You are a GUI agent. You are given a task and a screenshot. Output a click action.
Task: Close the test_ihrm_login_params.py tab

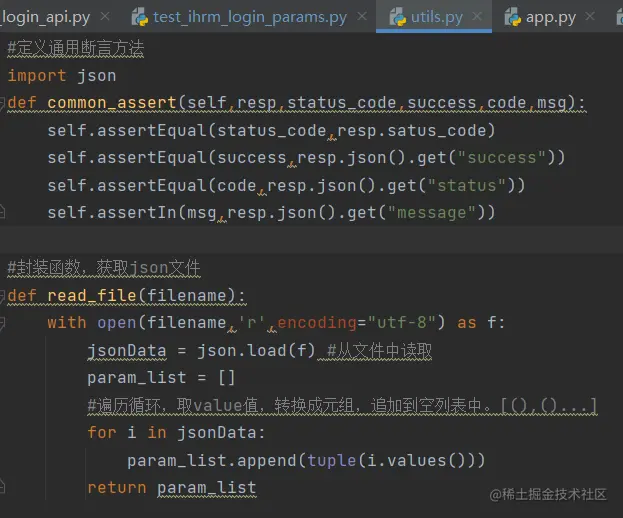point(362,17)
